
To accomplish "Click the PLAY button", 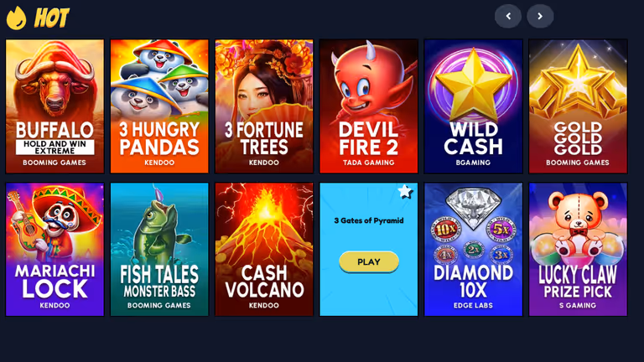I will 369,261.
